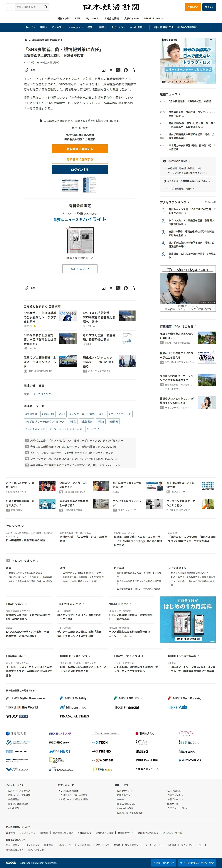Image resolution: width=222 pixels, height=868 pixels.
Task: Open the 日経会社情報 menu item
Action: click(112, 18)
